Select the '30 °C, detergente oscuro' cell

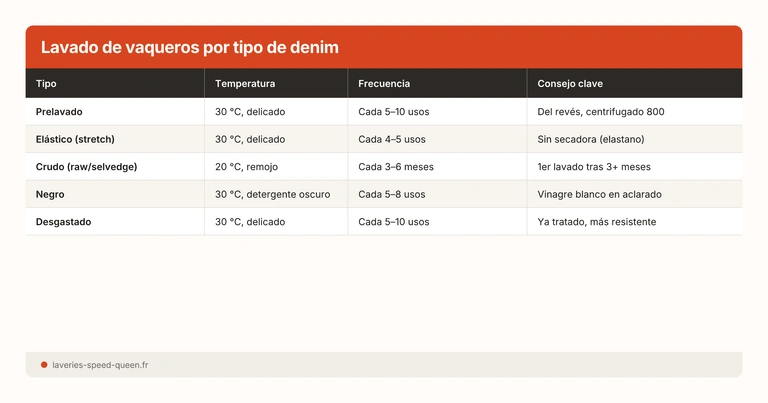click(272, 194)
